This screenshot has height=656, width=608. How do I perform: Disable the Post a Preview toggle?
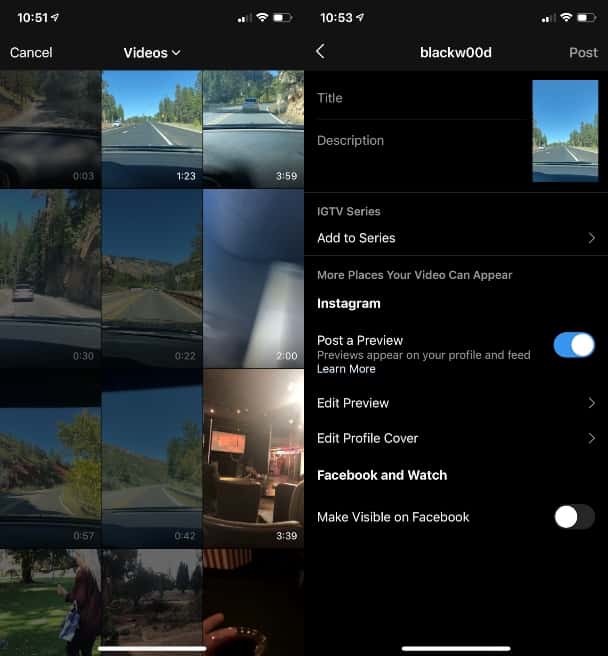pos(574,346)
